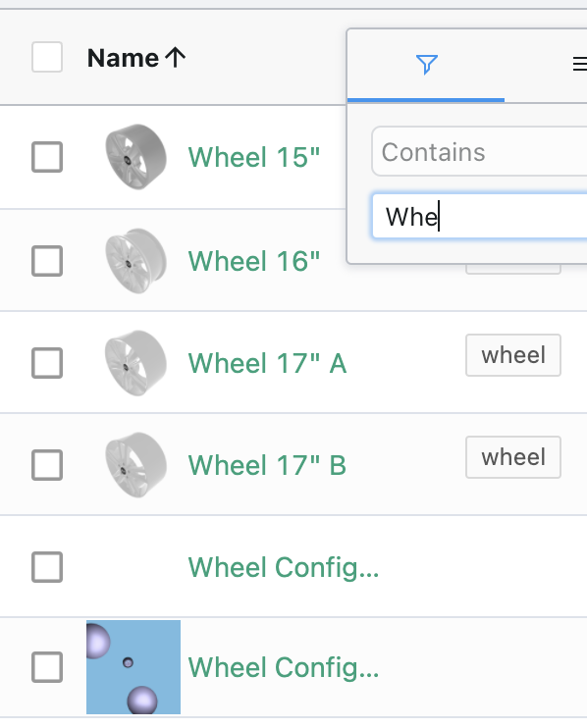Check the Wheel 15" row checkbox
The height and width of the screenshot is (728, 587).
(x=47, y=157)
